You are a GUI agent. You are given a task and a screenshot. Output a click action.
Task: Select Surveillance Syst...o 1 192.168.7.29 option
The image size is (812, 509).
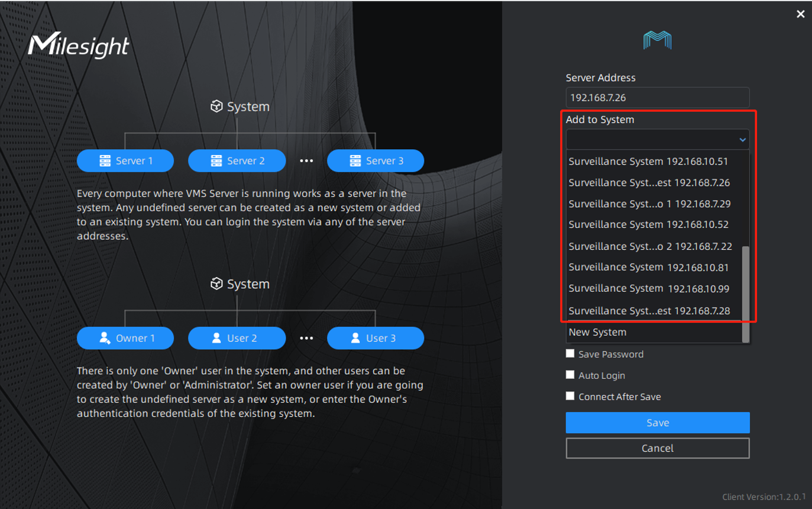(654, 204)
